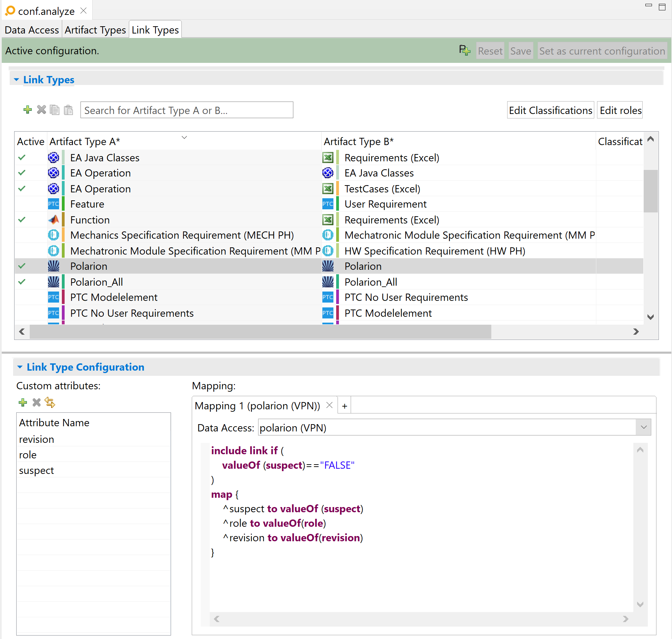Click the Artifact Type B* column header

coord(458,142)
